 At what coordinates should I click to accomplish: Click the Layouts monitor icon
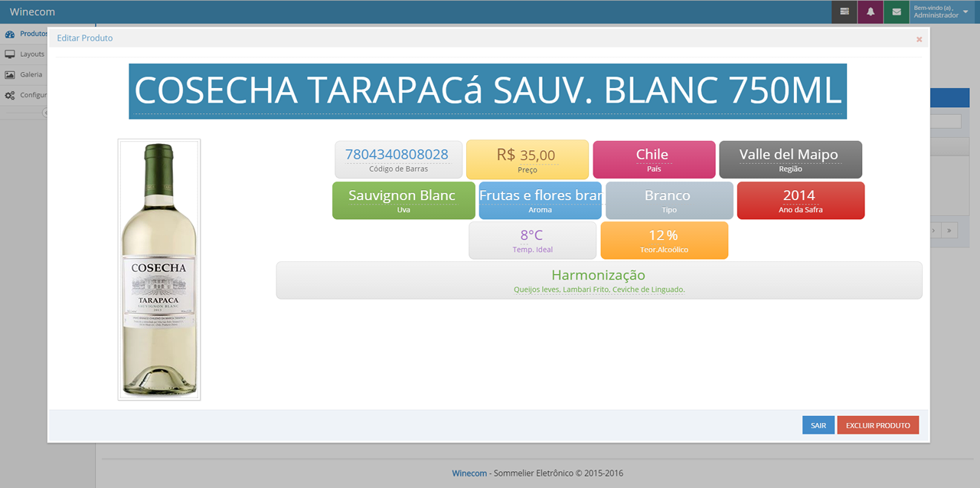[x=10, y=54]
